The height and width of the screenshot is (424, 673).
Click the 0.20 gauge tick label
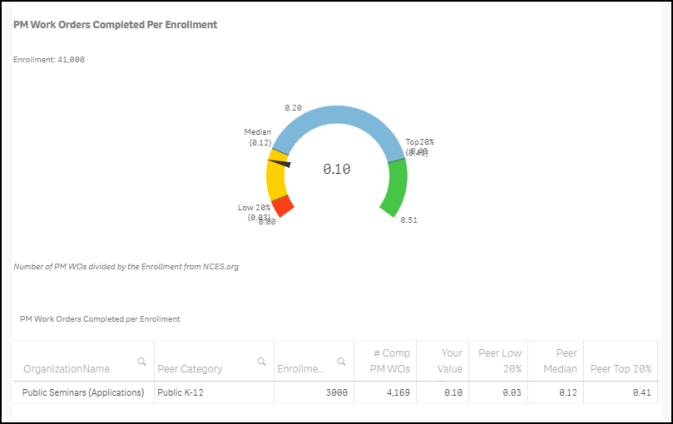point(293,108)
